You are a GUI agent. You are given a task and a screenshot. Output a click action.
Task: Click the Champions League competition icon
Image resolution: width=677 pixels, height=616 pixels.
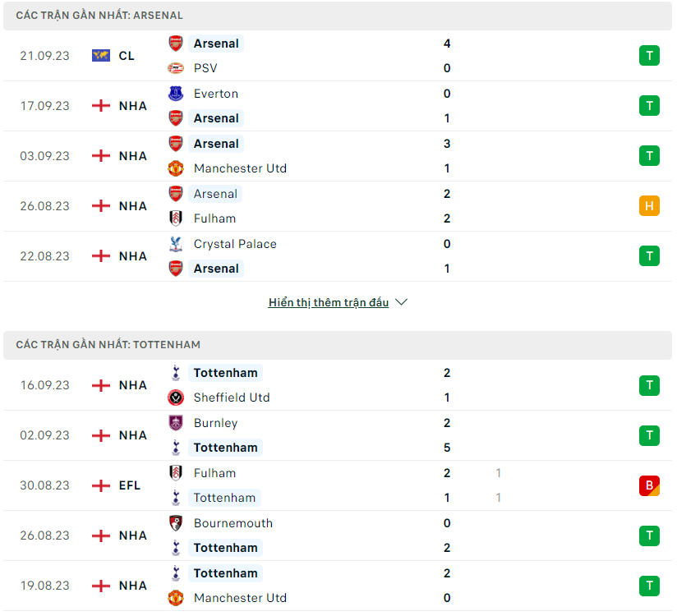(x=101, y=56)
